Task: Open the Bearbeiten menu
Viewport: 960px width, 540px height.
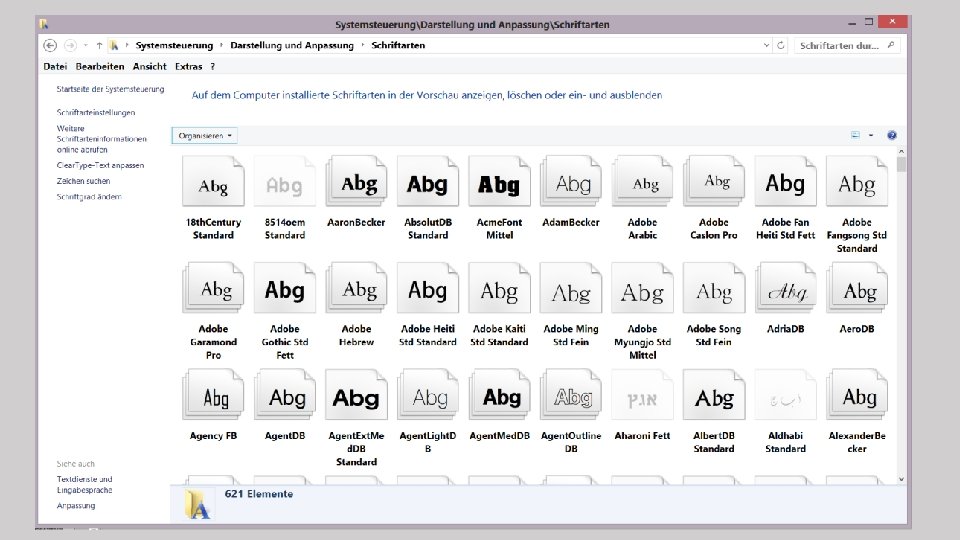Action: (x=100, y=66)
